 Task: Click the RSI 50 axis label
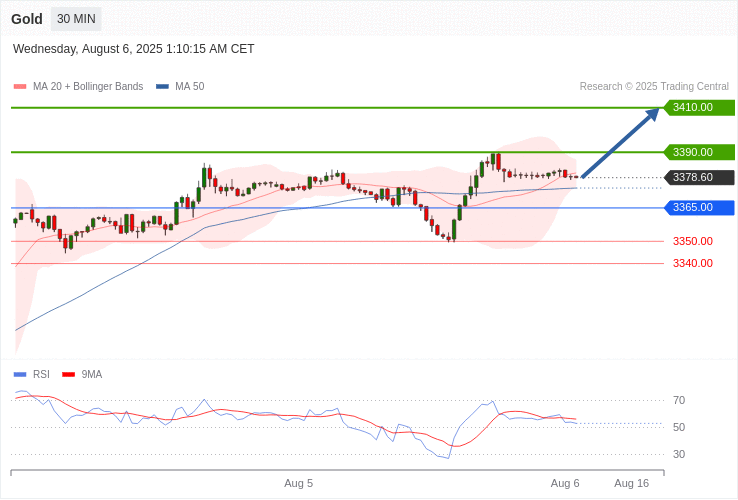pos(679,427)
